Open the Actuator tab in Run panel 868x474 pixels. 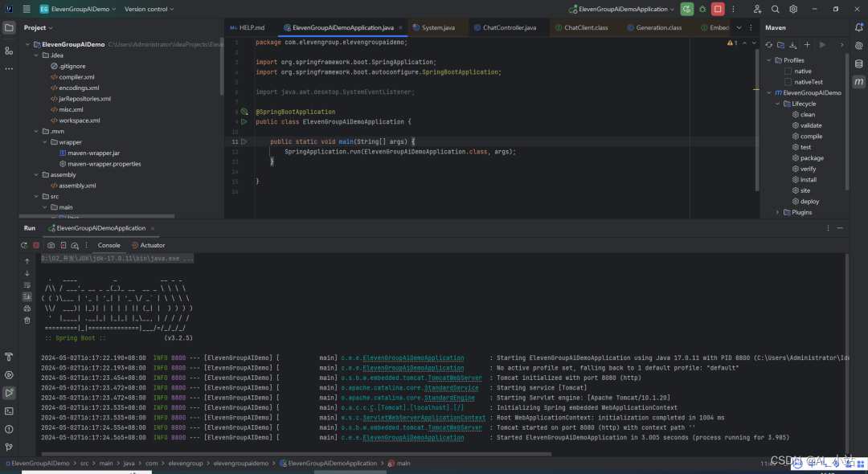[148, 245]
